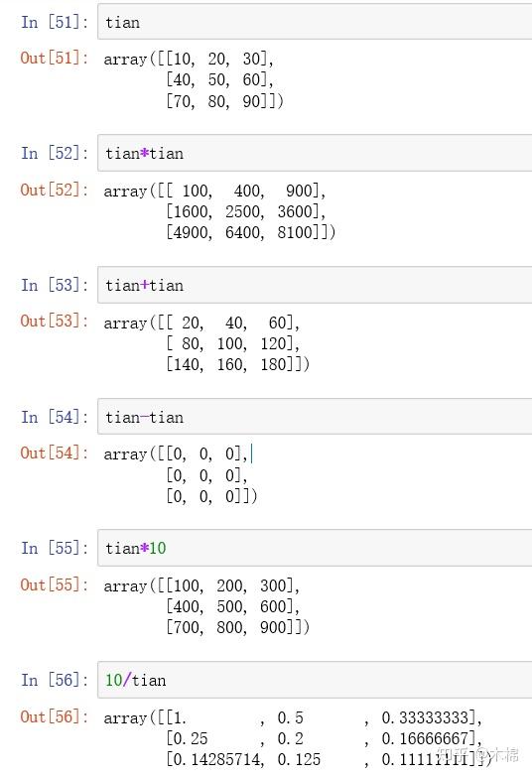The image size is (532, 777).
Task: Click the code cell containing 'tian'
Action: point(315,21)
